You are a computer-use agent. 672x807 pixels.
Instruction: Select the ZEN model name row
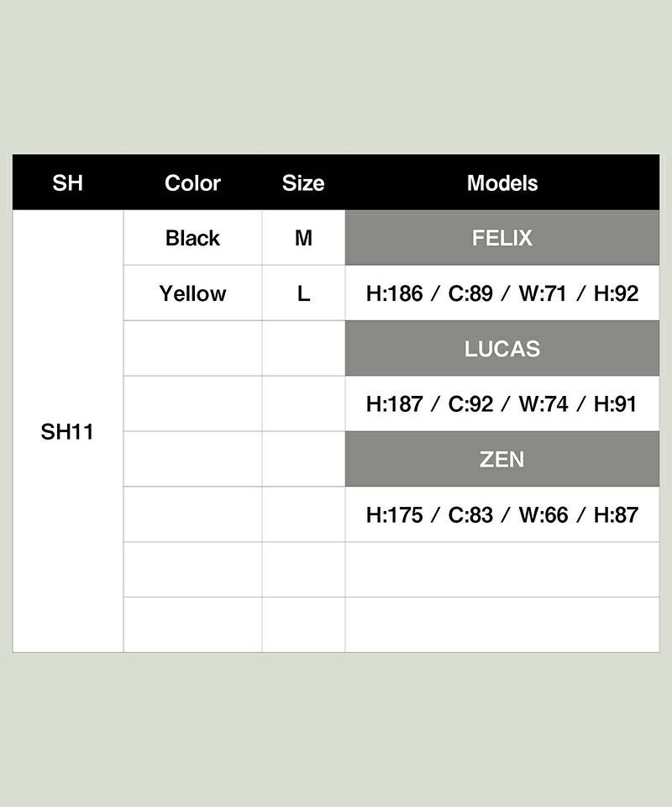(502, 460)
